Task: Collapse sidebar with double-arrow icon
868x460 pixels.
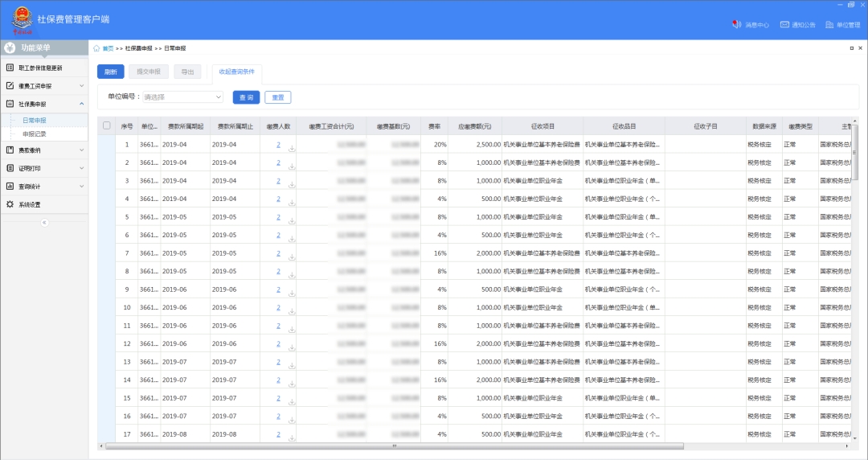Action: 44,222
